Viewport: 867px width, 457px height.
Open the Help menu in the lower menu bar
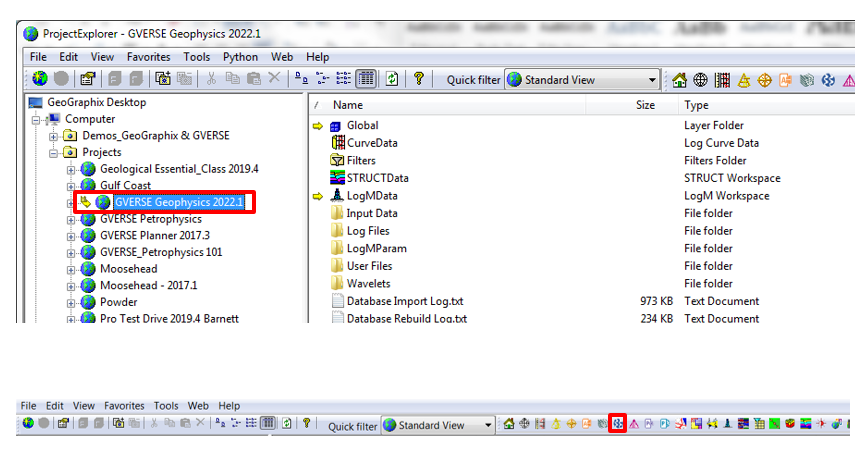point(229,406)
